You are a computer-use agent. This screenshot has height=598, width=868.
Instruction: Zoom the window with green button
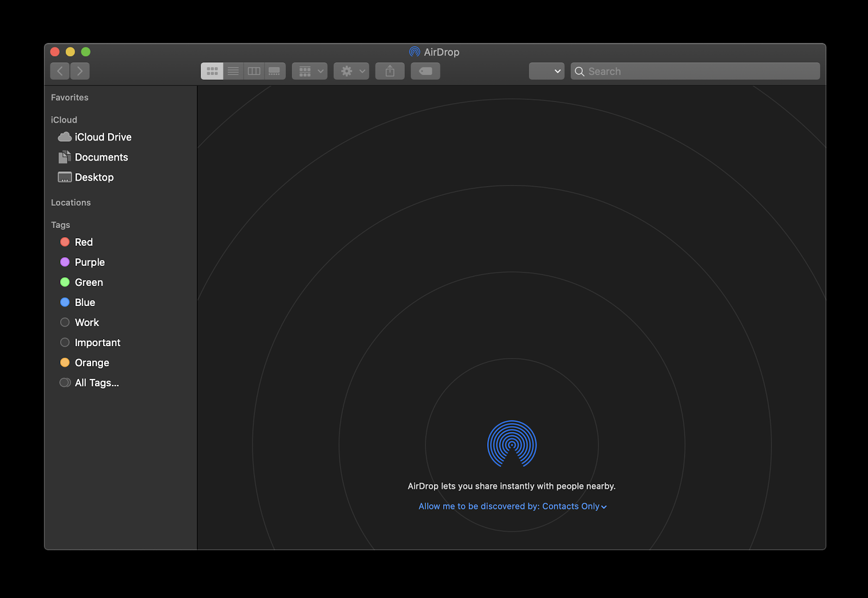point(86,52)
